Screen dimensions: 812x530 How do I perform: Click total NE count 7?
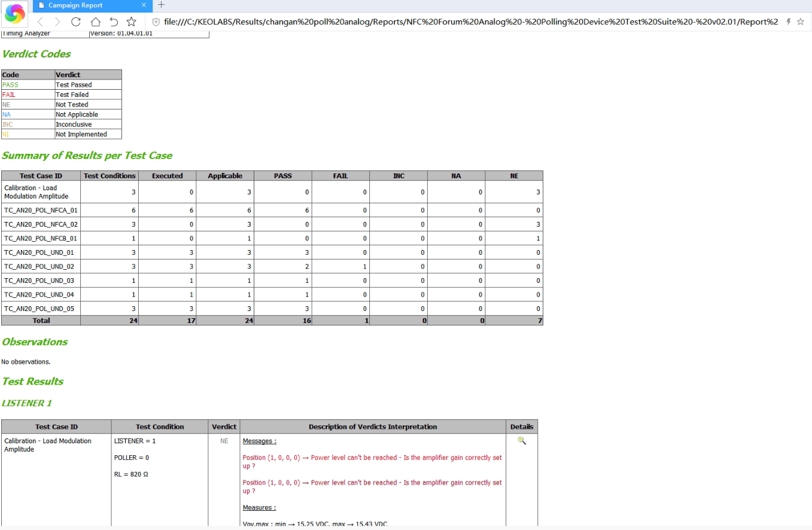539,321
